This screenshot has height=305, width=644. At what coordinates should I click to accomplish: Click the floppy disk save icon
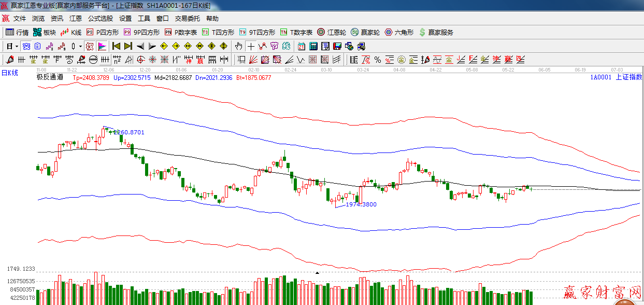point(337,46)
